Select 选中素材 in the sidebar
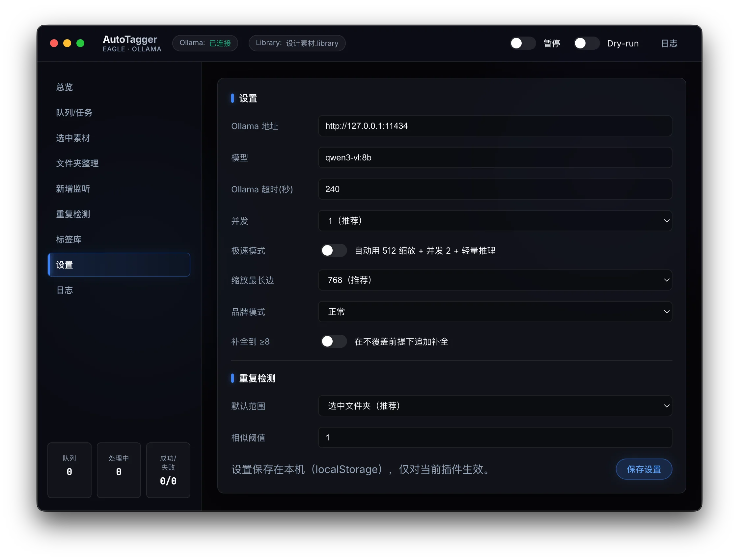Image resolution: width=739 pixels, height=560 pixels. [x=73, y=138]
